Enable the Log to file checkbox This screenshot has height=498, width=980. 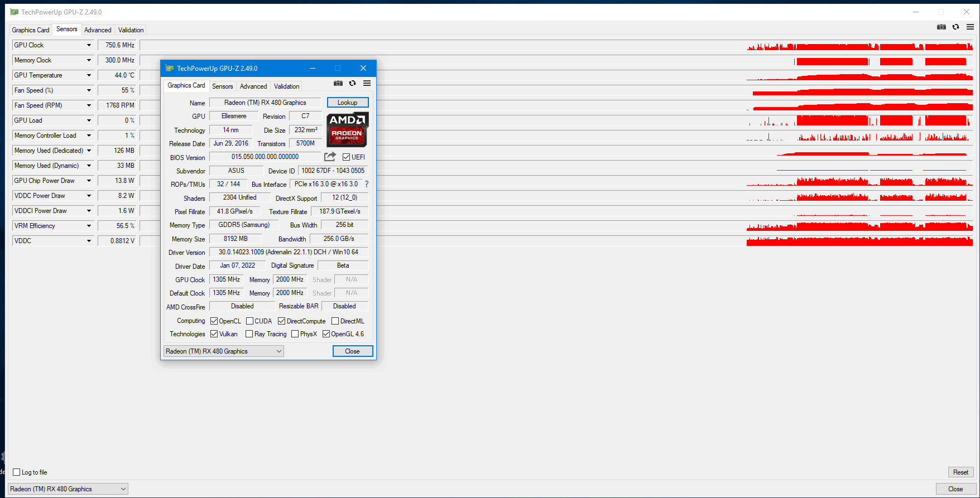(x=17, y=472)
